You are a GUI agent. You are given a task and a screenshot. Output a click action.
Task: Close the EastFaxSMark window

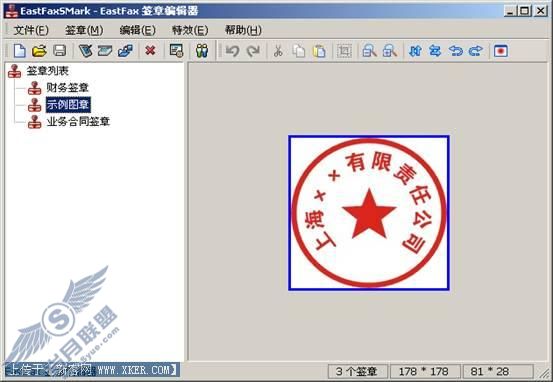(x=541, y=11)
